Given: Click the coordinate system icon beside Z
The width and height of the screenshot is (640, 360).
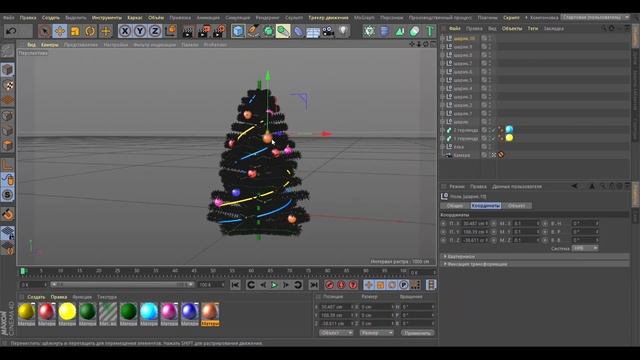Looking at the screenshot, I should tap(171, 31).
